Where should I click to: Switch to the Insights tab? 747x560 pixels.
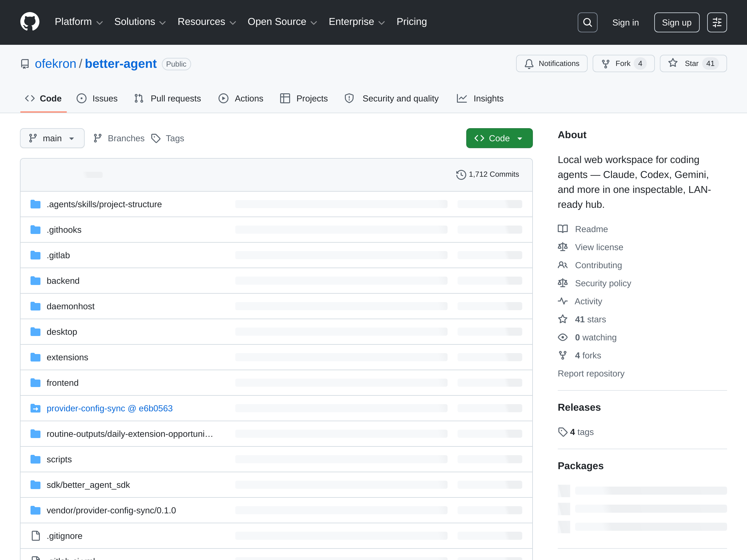480,99
